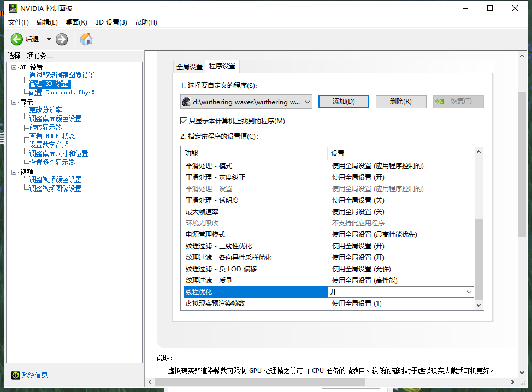Open the Home page icon
Viewport: 532px width, 392px height.
[86, 39]
